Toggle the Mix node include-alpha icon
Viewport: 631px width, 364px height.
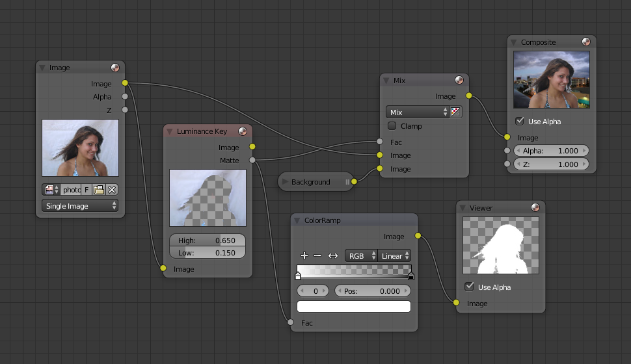pos(455,112)
